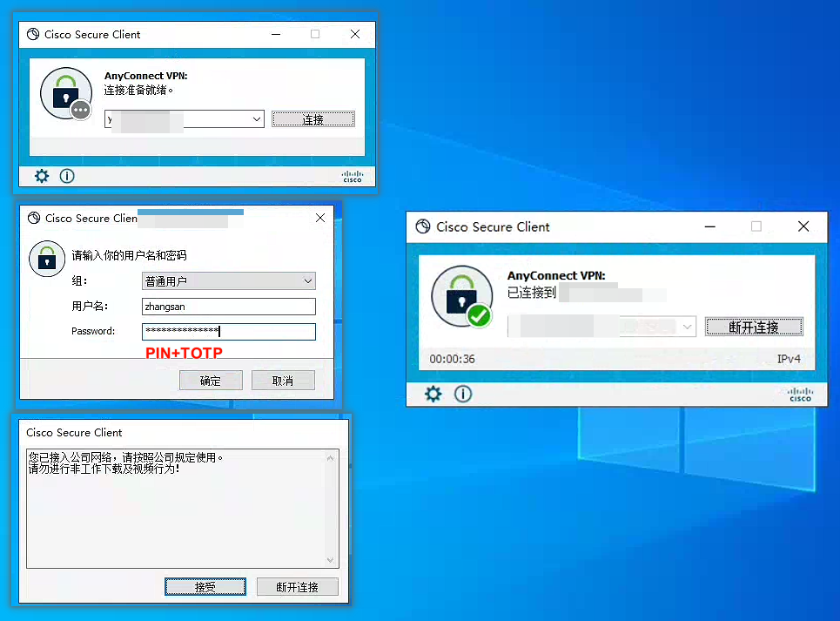Click banner line 您已接入公司网络，请按照公司规定使用。
This screenshot has height=621, width=840.
pyautogui.click(x=126, y=457)
